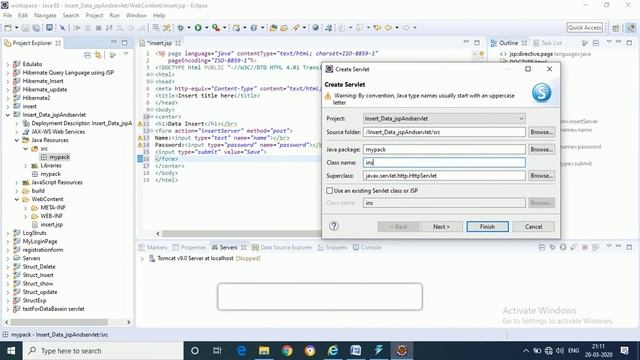Select the mypack package under src
Screen dimensions: 640x360
(x=60, y=157)
